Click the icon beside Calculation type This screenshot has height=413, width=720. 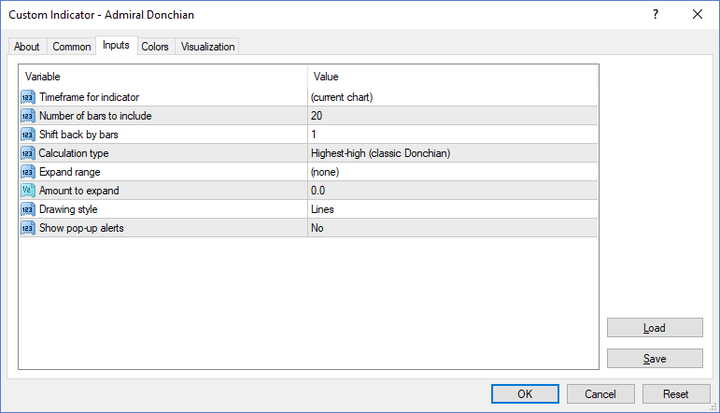click(x=28, y=153)
